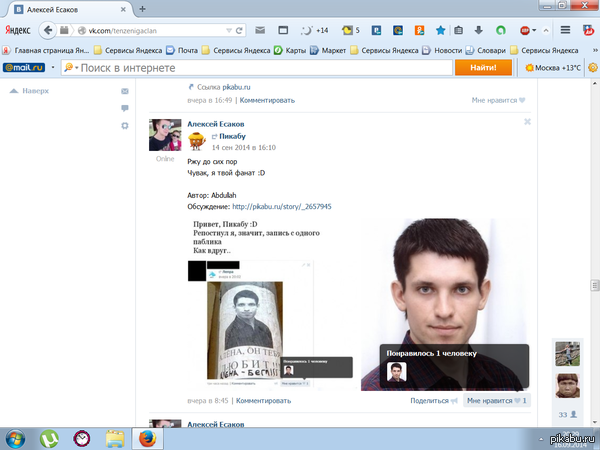This screenshot has width=600, height=450.
Task: Click the Windows Start button
Action: tap(16, 437)
